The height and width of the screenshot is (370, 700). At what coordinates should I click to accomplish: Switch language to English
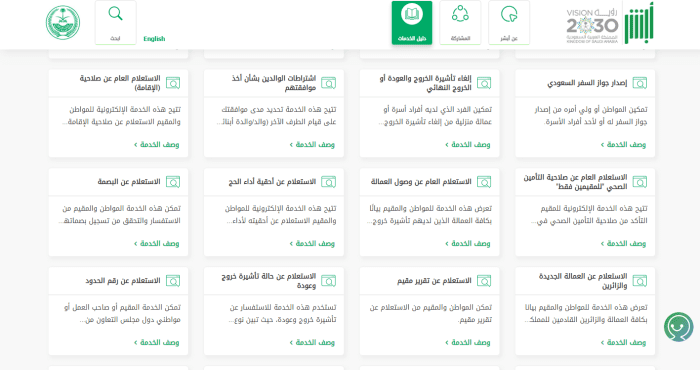(154, 39)
